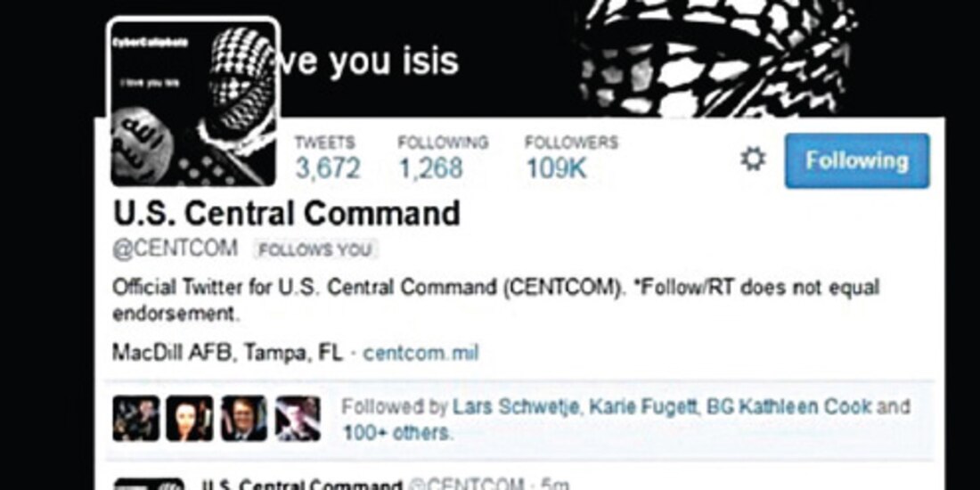Click the first follower avatar thumbnail

tap(136, 418)
